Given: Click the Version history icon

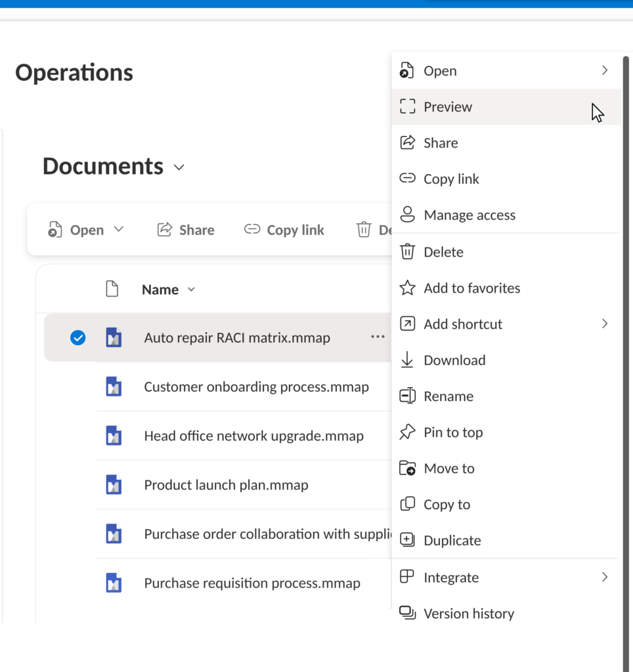Looking at the screenshot, I should click(407, 613).
